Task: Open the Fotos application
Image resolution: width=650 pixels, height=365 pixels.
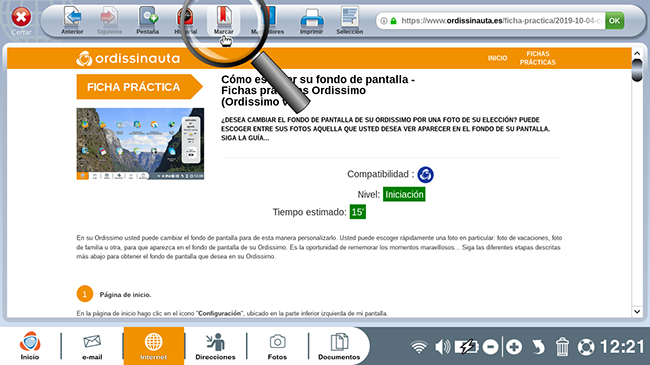Action: pos(277,347)
